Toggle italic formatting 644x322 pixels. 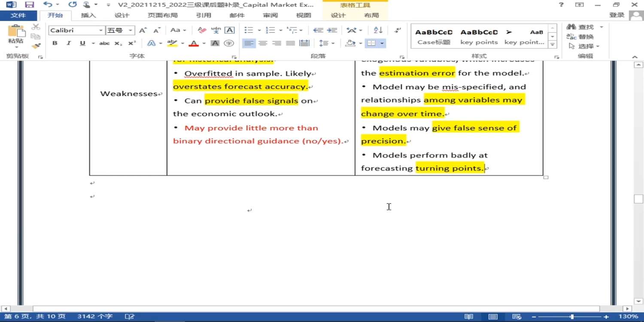(68, 43)
